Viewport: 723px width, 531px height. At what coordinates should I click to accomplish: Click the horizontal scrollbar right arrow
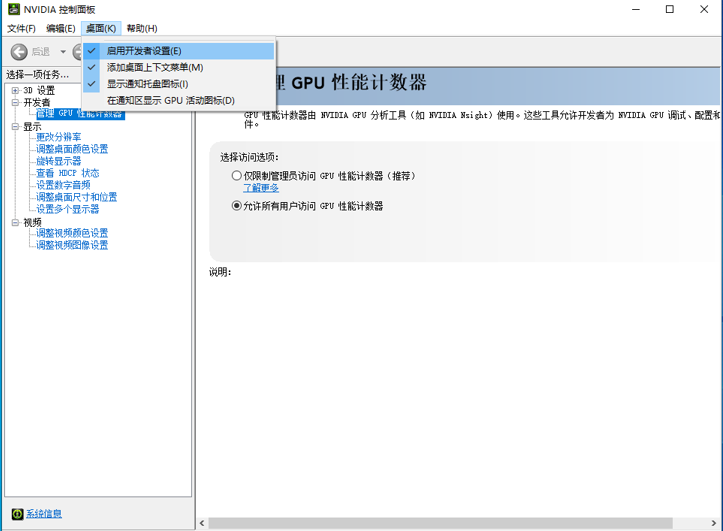click(x=714, y=523)
